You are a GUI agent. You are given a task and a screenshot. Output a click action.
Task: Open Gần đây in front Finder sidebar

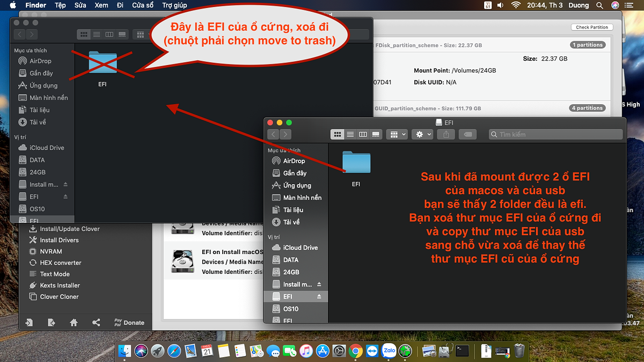point(289,173)
